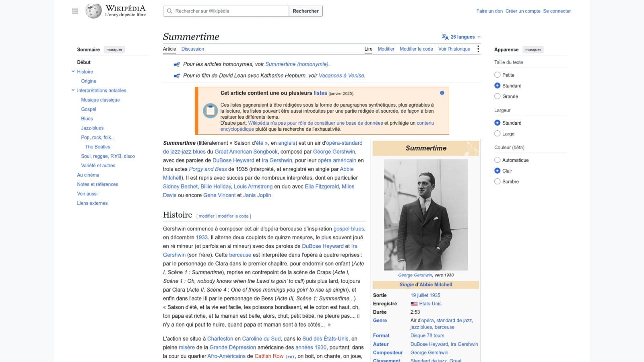Click modifier le code beside Histoire

click(233, 216)
